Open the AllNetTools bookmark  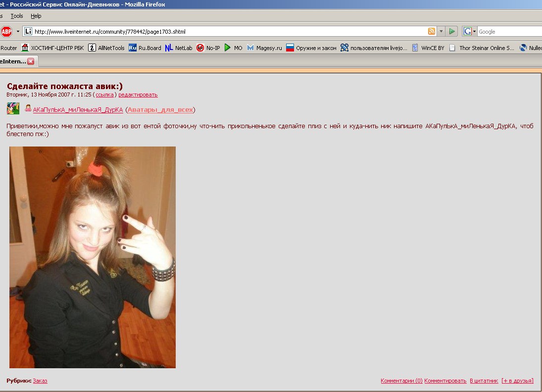pyautogui.click(x=106, y=48)
